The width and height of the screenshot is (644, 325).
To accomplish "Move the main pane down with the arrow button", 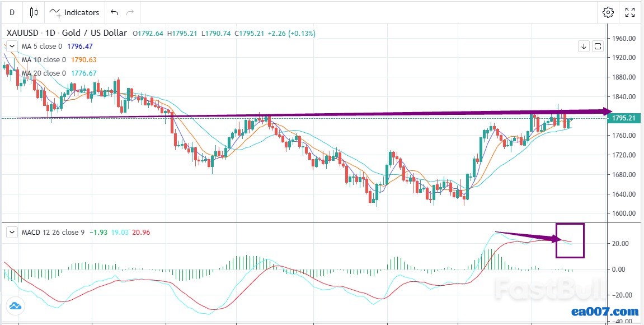I will [x=584, y=46].
